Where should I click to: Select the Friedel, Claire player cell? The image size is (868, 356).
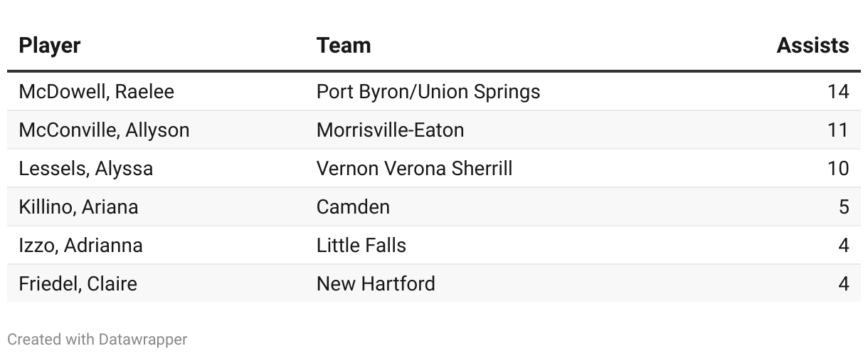(x=78, y=283)
